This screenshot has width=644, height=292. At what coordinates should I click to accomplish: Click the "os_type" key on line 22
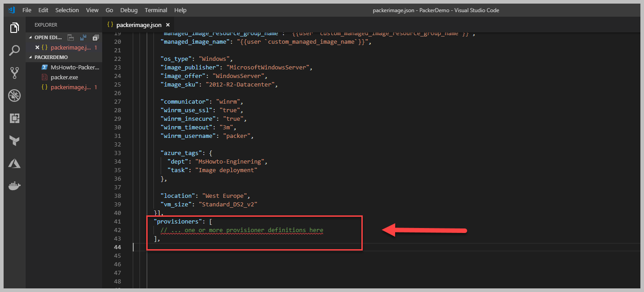pyautogui.click(x=176, y=59)
